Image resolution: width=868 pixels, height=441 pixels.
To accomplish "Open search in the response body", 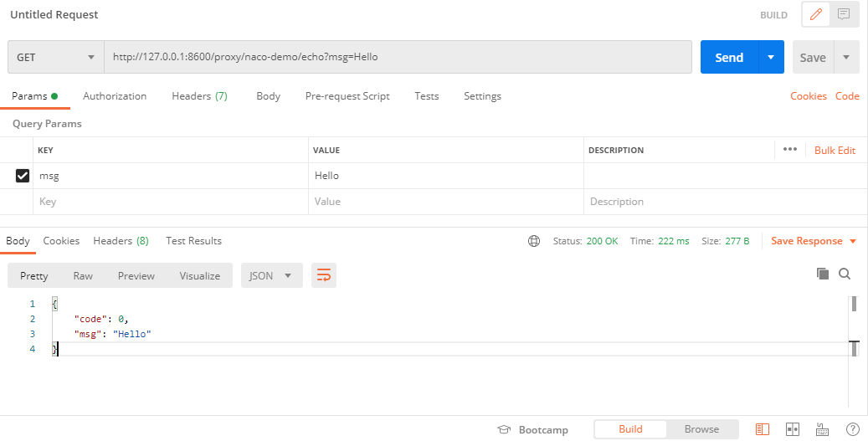I will (x=845, y=274).
